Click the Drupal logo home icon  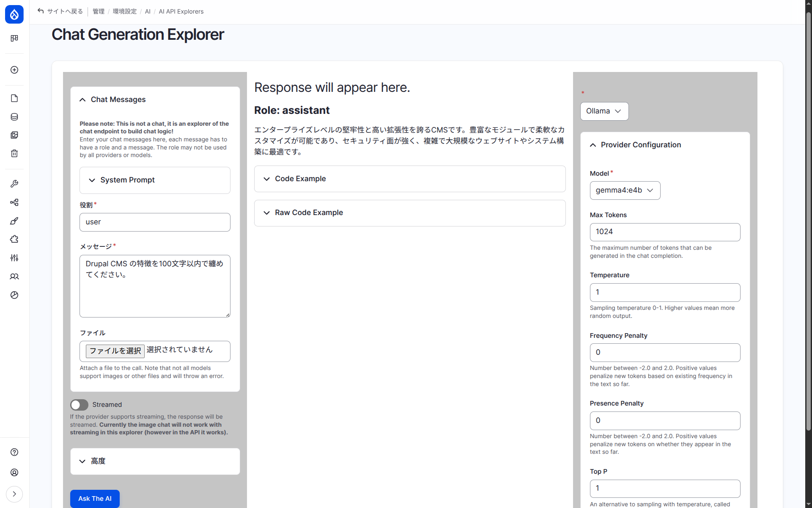point(14,14)
